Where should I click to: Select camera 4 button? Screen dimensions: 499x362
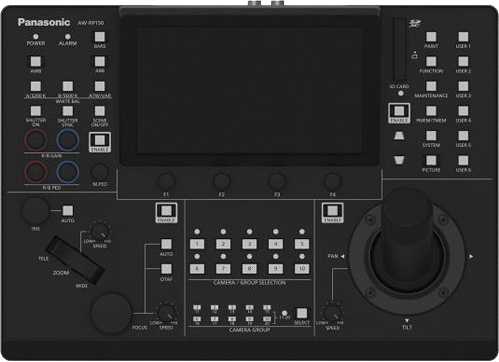click(x=275, y=244)
